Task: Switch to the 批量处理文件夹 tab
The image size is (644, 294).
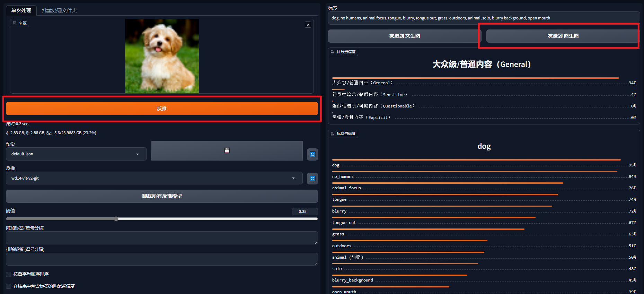Action: tap(59, 10)
